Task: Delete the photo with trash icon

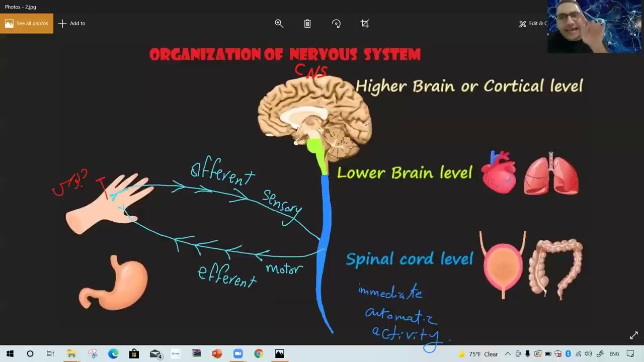Action: 307,24
